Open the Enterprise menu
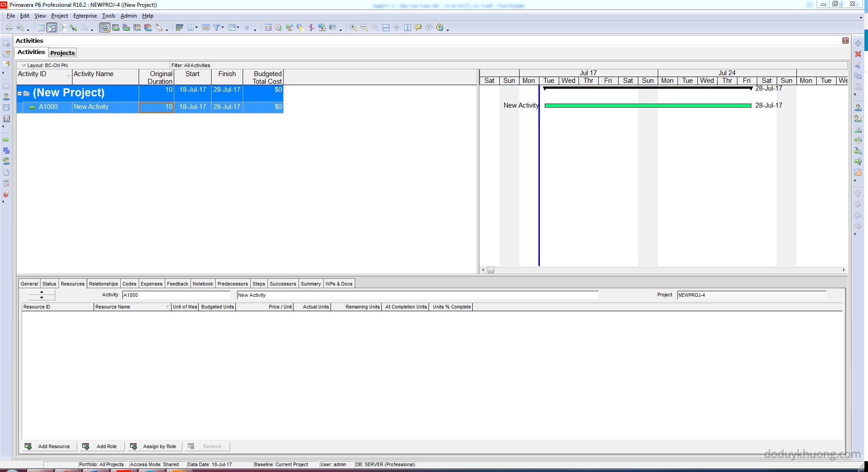The width and height of the screenshot is (868, 472). pos(85,16)
